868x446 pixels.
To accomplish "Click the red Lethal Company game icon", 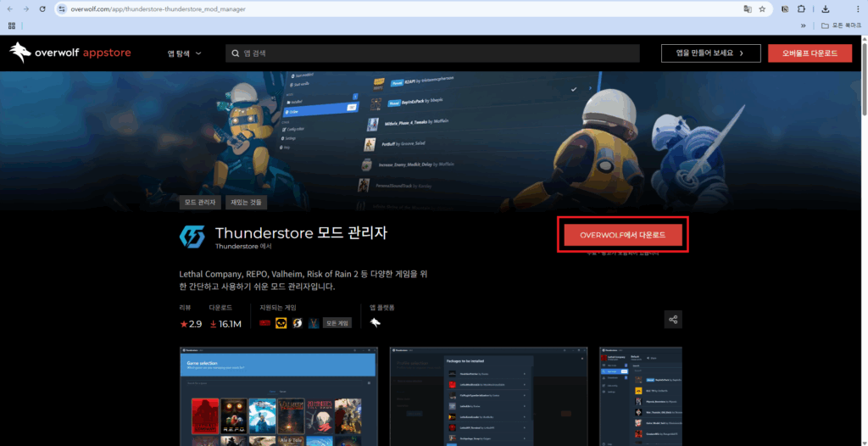I will 265,323.
